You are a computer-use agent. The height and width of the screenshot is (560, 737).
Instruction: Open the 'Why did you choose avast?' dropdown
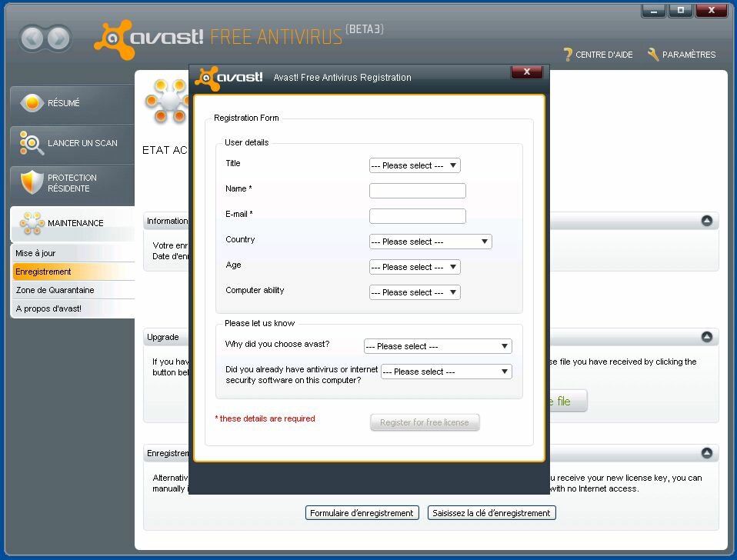(438, 346)
